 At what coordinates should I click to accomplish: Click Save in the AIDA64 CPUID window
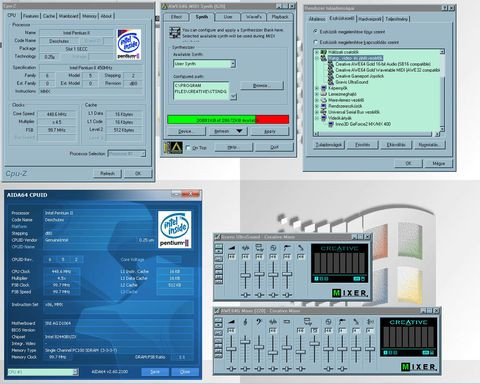click(x=155, y=371)
